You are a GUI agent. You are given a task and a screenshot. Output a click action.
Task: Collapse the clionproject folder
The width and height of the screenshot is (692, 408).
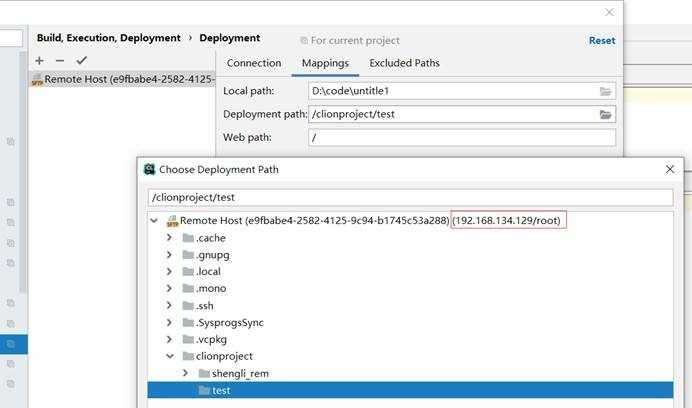coord(170,356)
